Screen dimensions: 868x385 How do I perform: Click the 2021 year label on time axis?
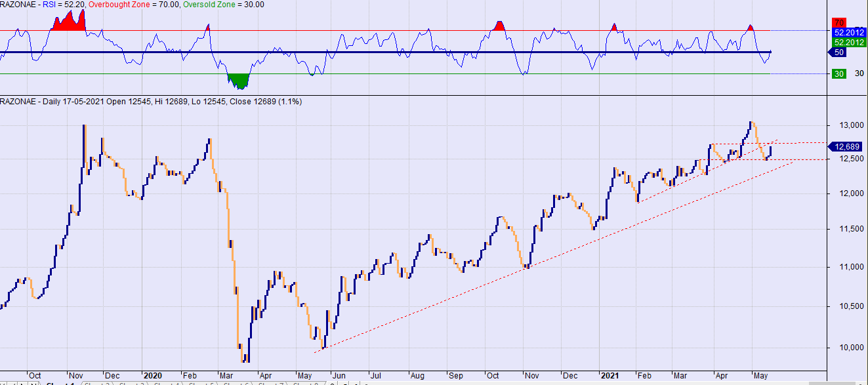(610, 376)
